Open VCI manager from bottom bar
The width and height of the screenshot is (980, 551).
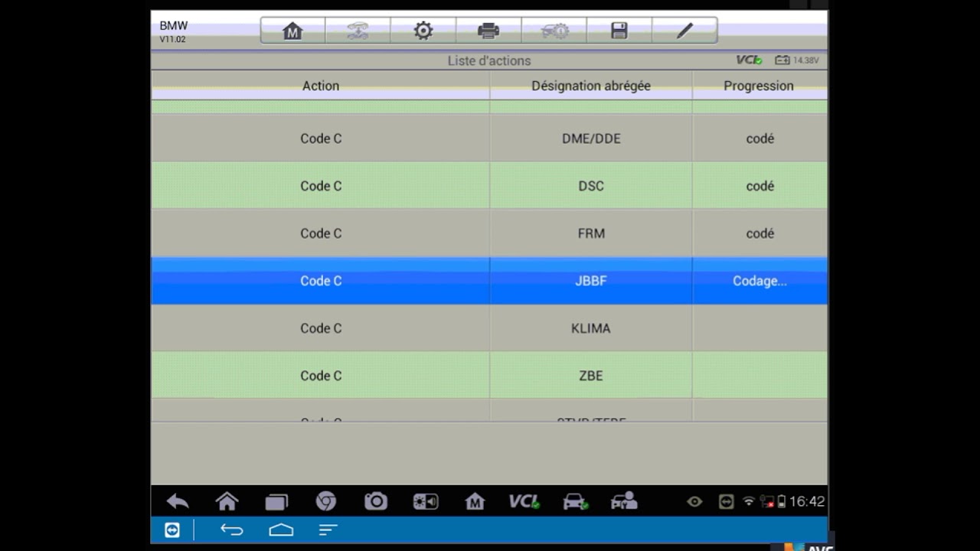point(524,502)
